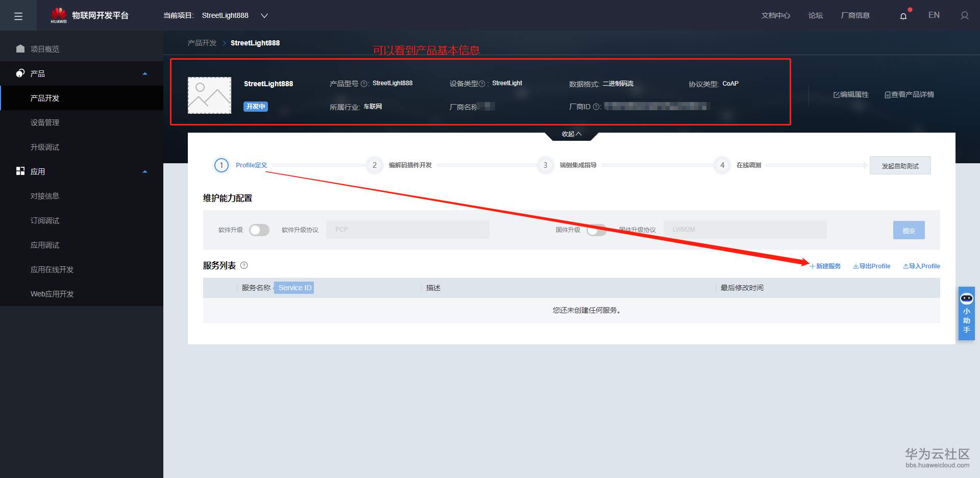Image resolution: width=980 pixels, height=478 pixels.
Task: Open the 小助手 robot assistant
Action: (x=967, y=313)
